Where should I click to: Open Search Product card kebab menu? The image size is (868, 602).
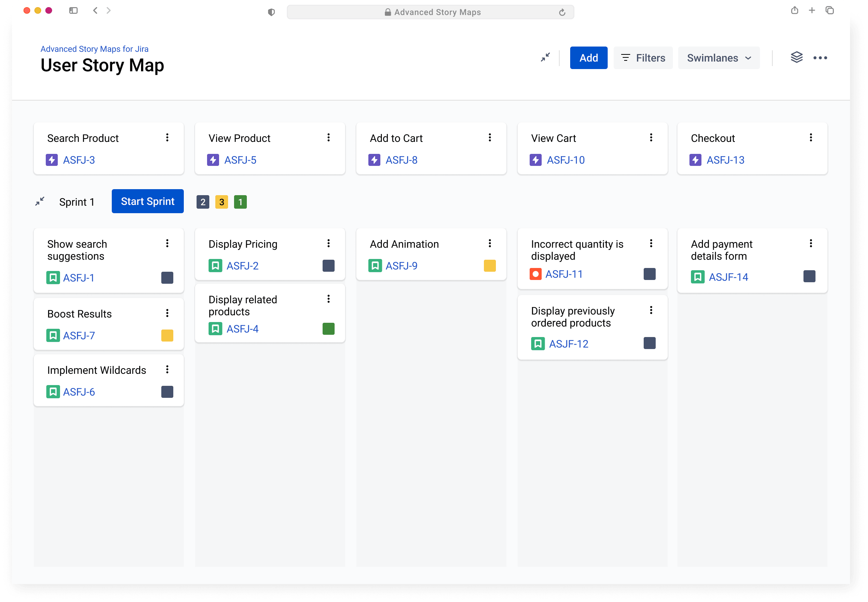click(x=167, y=138)
